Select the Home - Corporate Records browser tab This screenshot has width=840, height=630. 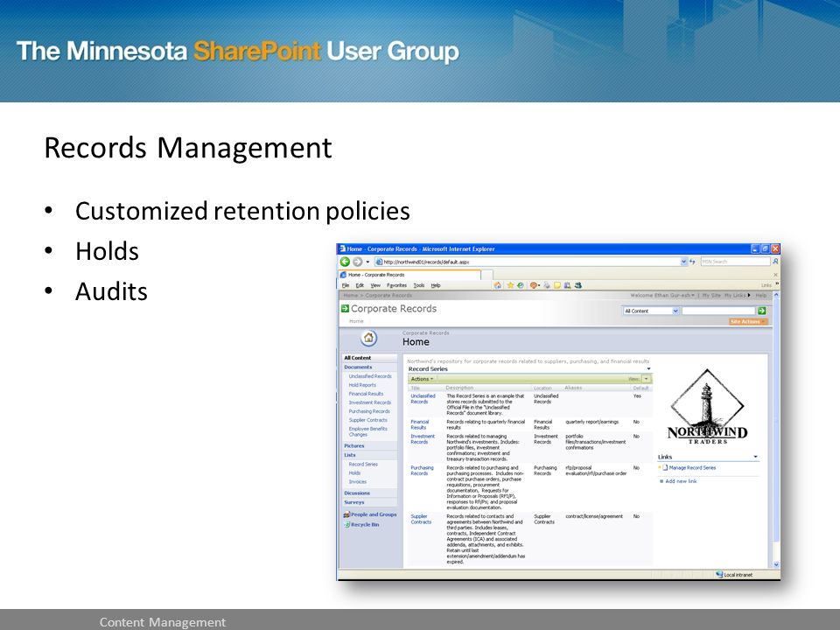pyautogui.click(x=409, y=275)
